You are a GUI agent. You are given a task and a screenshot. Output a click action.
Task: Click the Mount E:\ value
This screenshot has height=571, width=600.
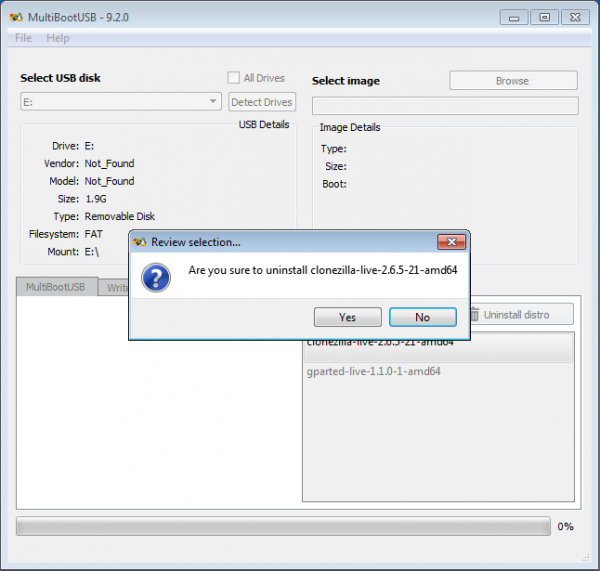click(91, 252)
